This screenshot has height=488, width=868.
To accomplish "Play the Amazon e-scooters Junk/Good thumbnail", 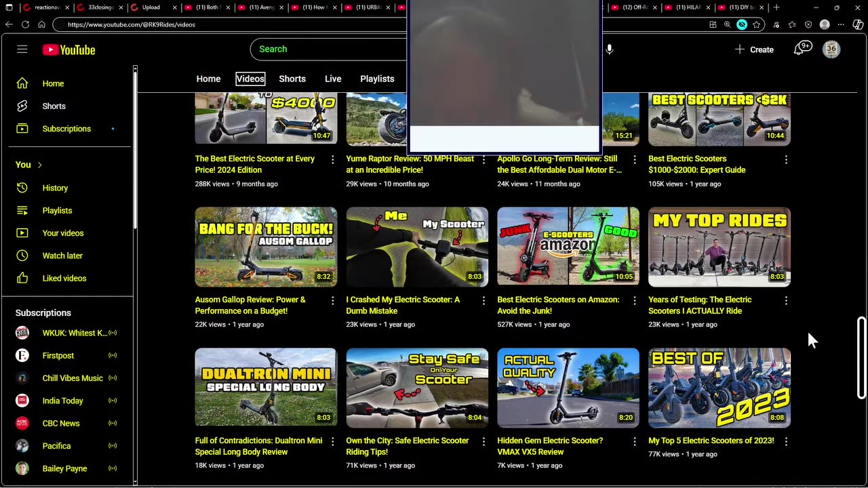I will tap(568, 247).
